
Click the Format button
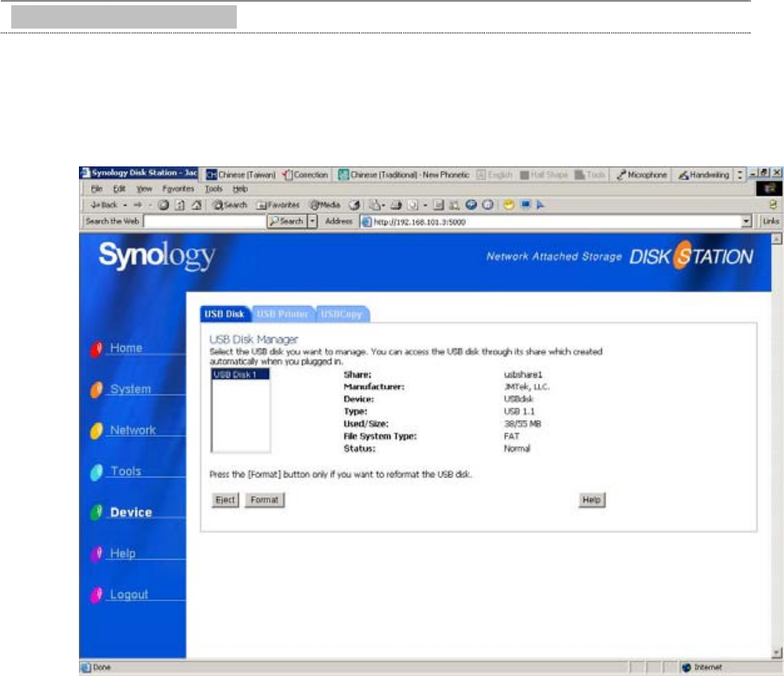tap(265, 500)
